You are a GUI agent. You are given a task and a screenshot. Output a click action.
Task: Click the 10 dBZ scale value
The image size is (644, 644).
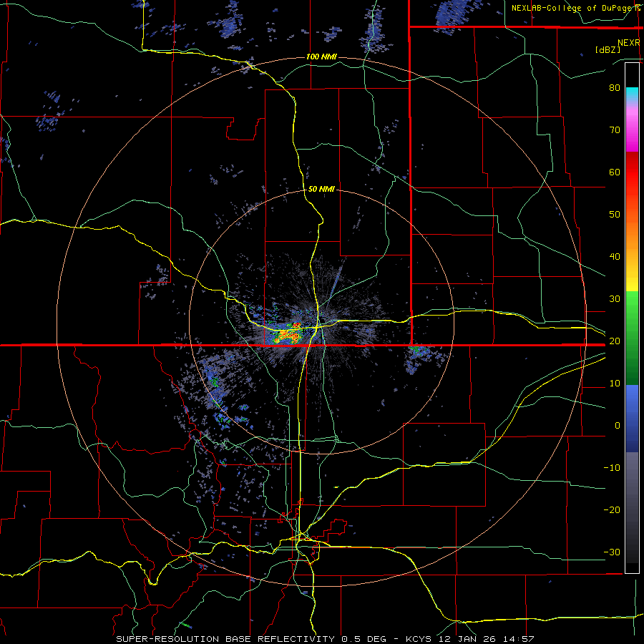pyautogui.click(x=615, y=384)
